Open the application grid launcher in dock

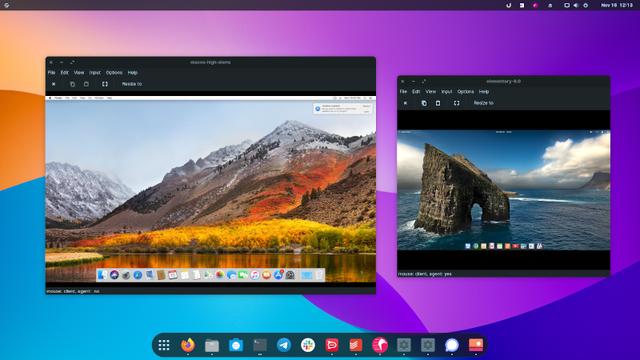(164, 345)
